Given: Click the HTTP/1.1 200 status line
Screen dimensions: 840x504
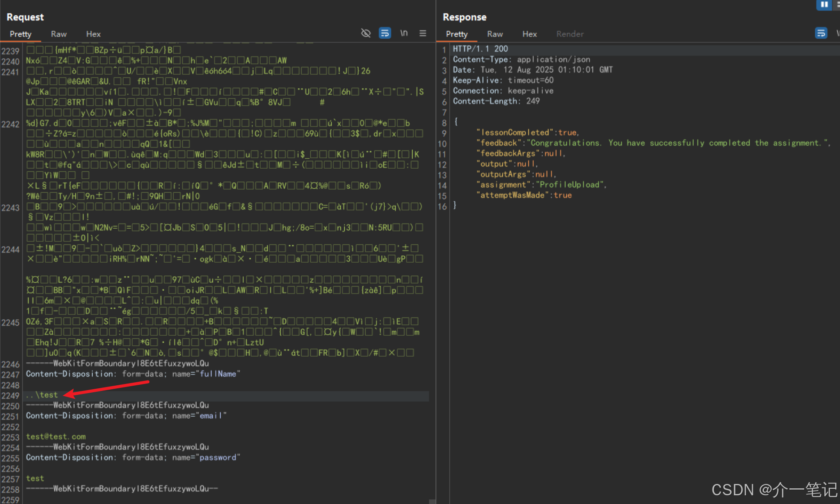Looking at the screenshot, I should [x=480, y=49].
